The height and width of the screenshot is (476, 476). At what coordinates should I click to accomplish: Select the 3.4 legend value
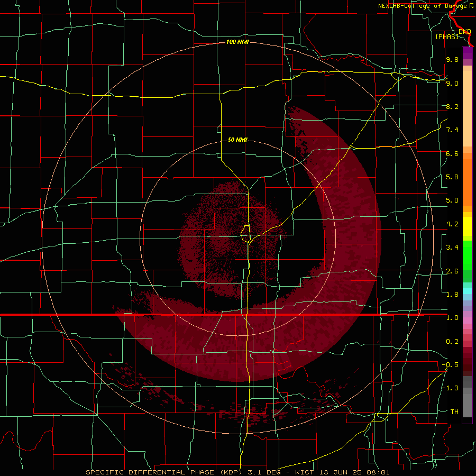point(452,248)
